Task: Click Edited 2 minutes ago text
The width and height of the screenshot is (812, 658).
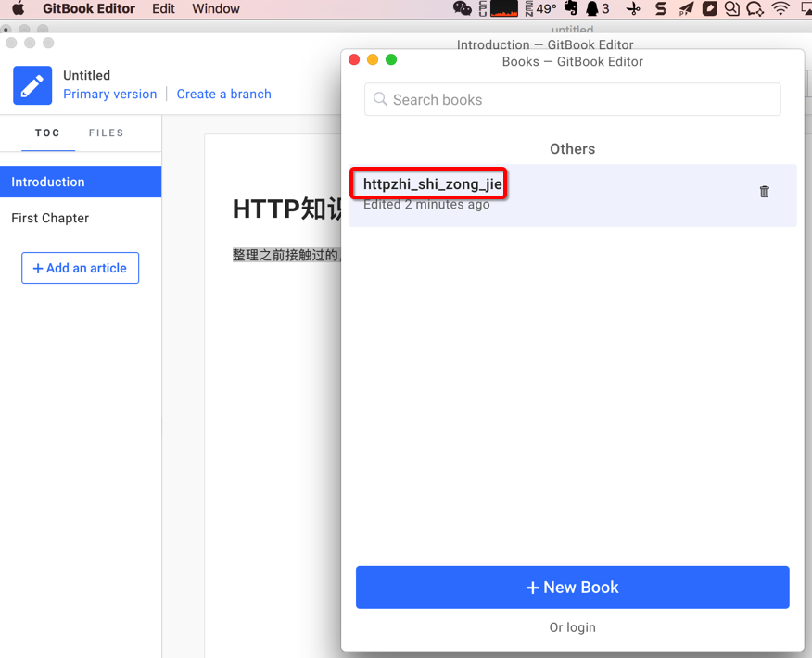Action: coord(426,205)
